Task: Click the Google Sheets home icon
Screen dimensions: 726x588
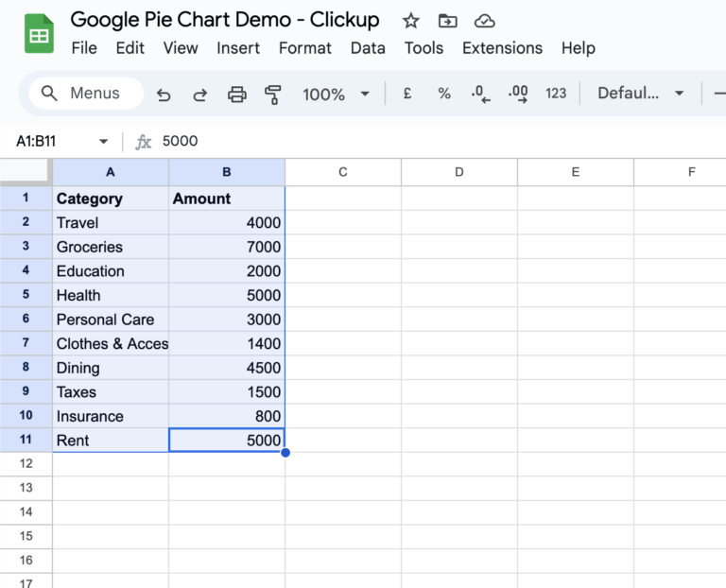Action: tap(39, 34)
